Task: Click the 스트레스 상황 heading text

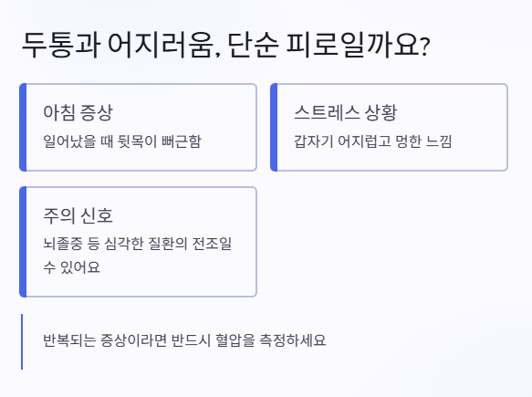Action: tap(346, 112)
